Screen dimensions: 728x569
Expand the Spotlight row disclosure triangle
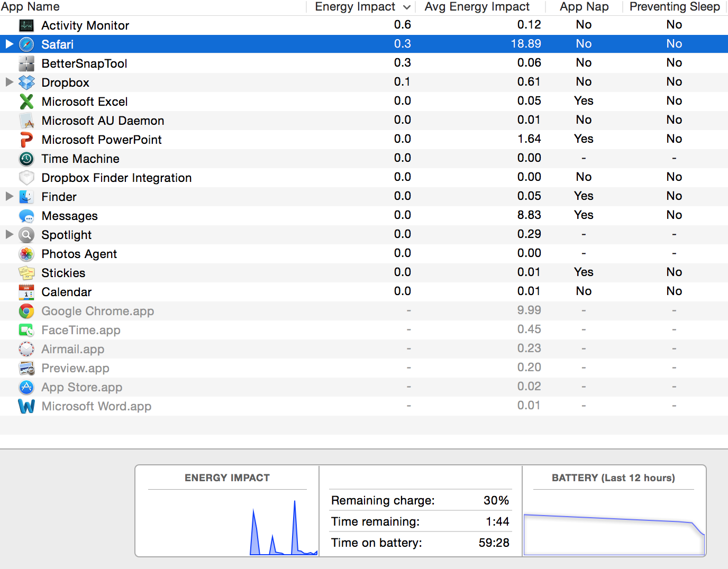click(x=9, y=234)
